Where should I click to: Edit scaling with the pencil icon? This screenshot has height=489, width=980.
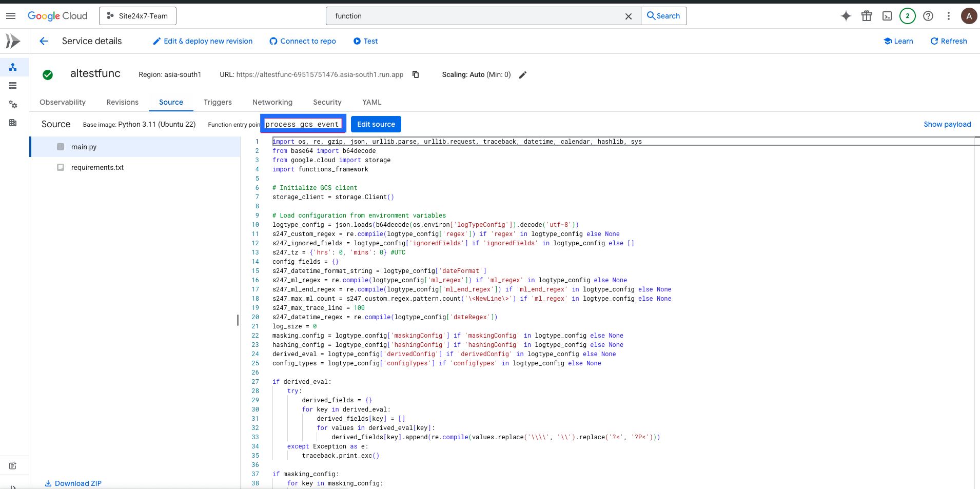coord(523,75)
